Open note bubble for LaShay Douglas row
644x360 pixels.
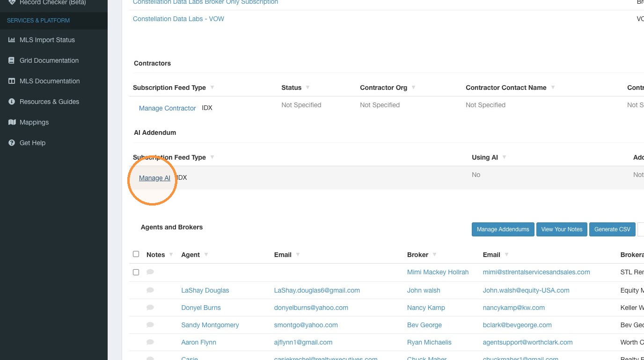tap(150, 290)
